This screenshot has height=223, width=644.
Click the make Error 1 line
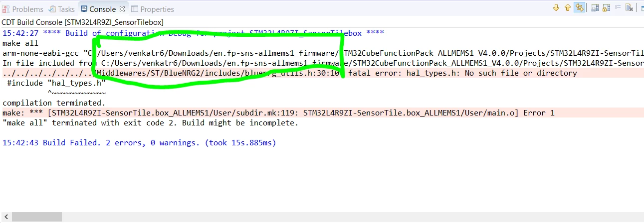tap(322, 113)
